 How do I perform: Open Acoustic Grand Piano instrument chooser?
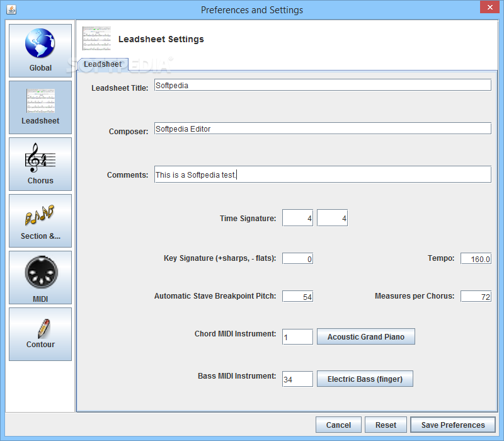366,336
